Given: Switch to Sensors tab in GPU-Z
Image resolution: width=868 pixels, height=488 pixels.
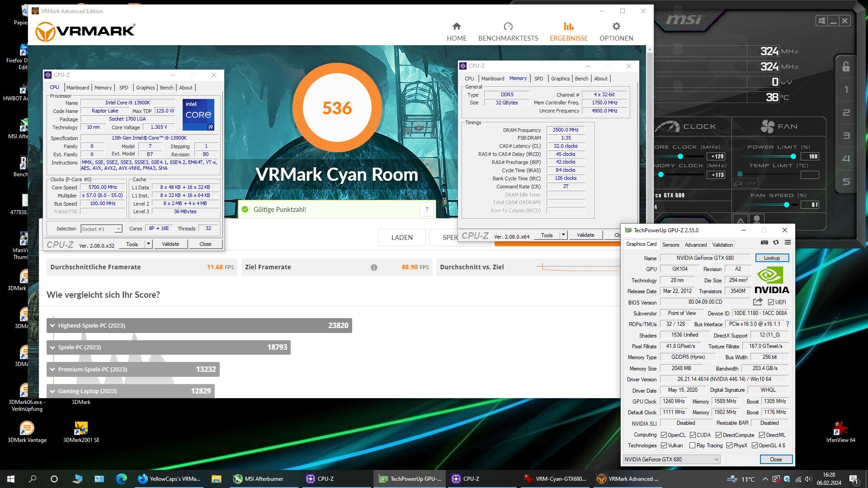Looking at the screenshot, I should click(670, 245).
